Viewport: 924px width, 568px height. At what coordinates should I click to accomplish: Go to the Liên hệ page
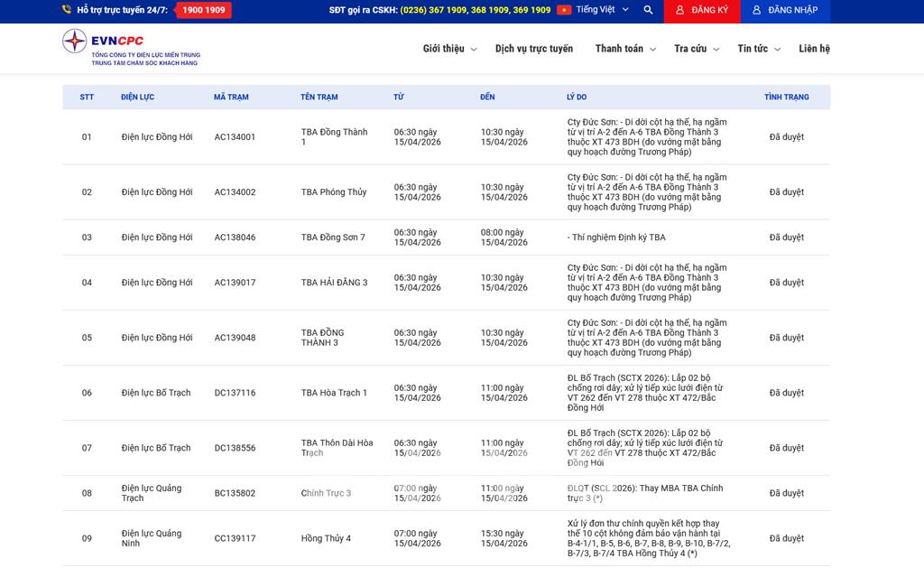814,49
